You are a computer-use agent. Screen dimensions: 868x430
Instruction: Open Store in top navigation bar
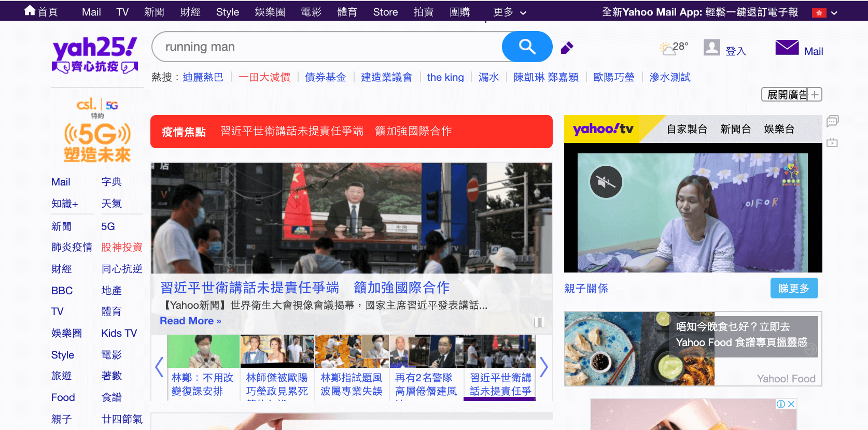[385, 12]
